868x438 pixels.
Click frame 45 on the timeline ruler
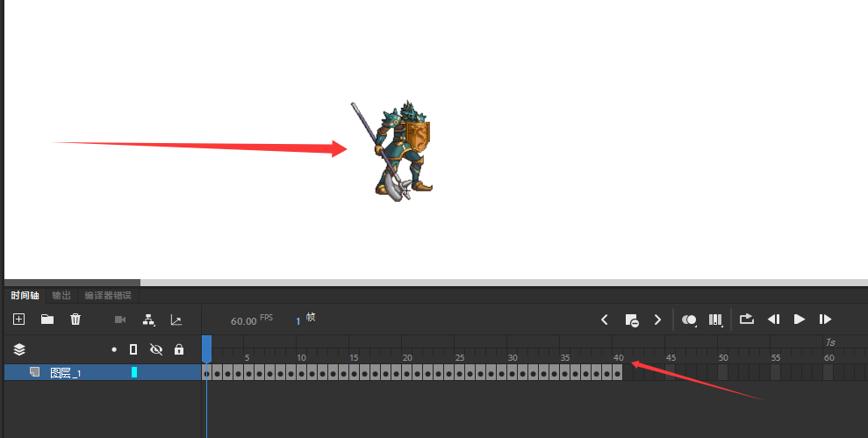[x=671, y=358]
